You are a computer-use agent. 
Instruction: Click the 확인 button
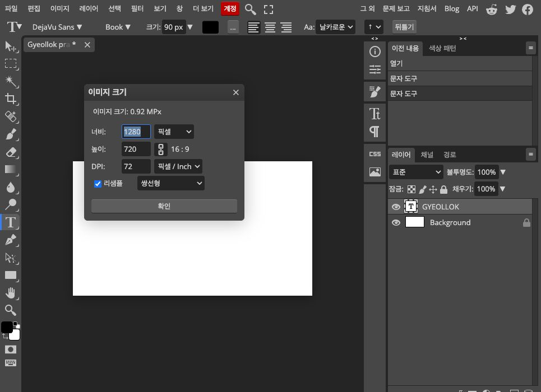coord(164,206)
